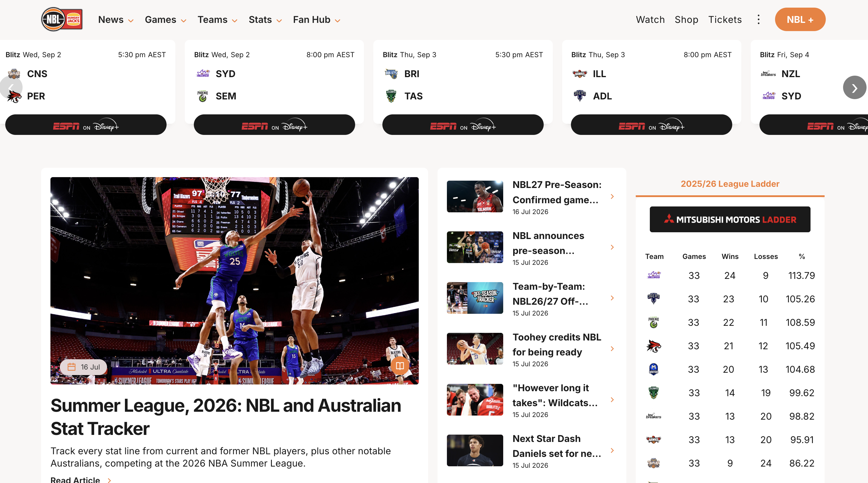Screen dimensions: 868x483
Task: Expand the News dropdown menu
Action: click(x=116, y=20)
